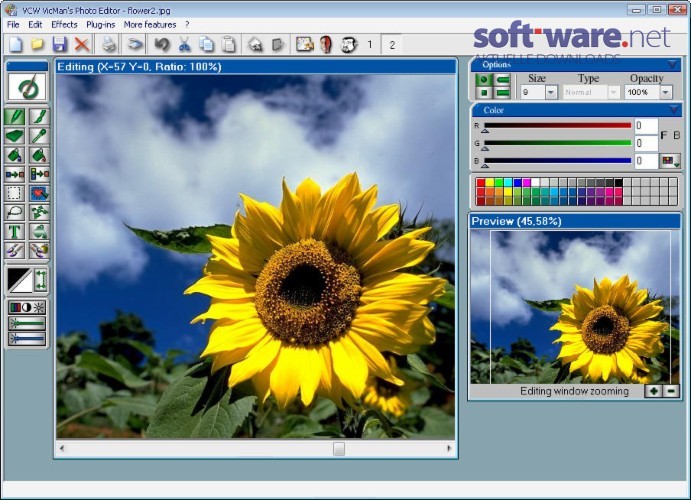Open the color brightness contrast adjustment icon

27,307
